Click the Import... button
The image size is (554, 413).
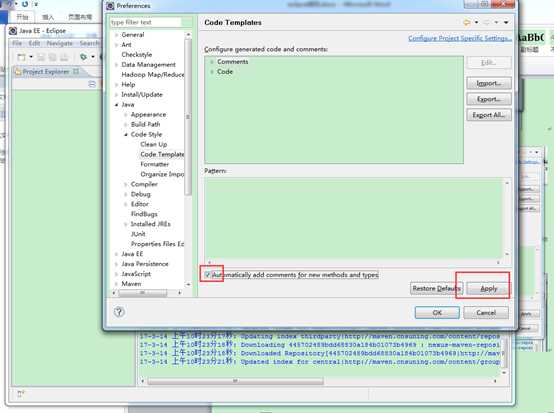[489, 83]
